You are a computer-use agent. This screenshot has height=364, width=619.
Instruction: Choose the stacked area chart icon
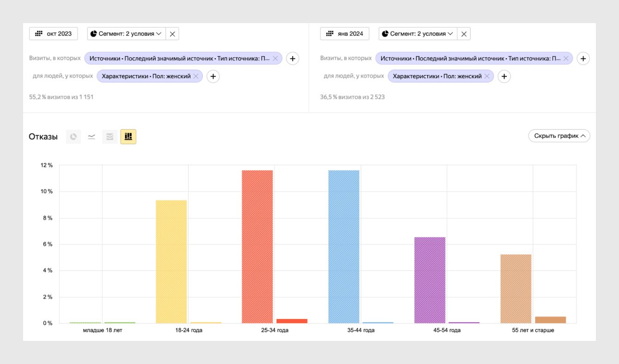coord(110,137)
